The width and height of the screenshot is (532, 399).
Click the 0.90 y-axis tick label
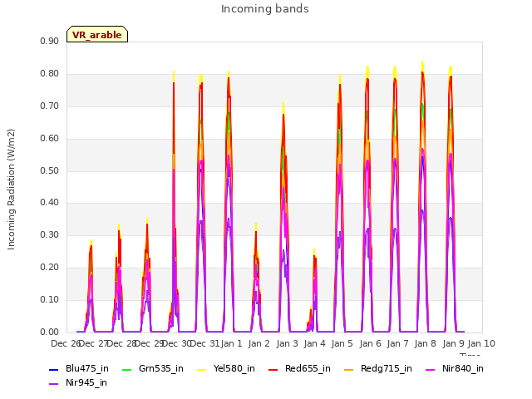[50, 41]
